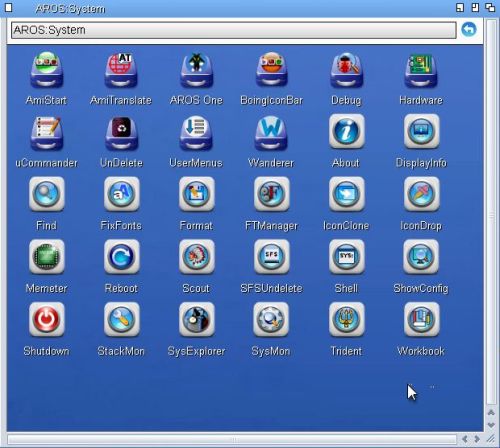The height and width of the screenshot is (448, 500).
Task: Select the UserMenus drawer icon
Action: (196, 133)
